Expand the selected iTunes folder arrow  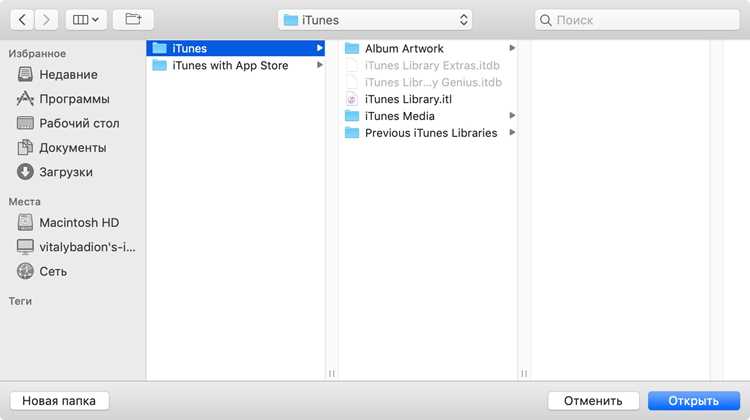pos(319,48)
